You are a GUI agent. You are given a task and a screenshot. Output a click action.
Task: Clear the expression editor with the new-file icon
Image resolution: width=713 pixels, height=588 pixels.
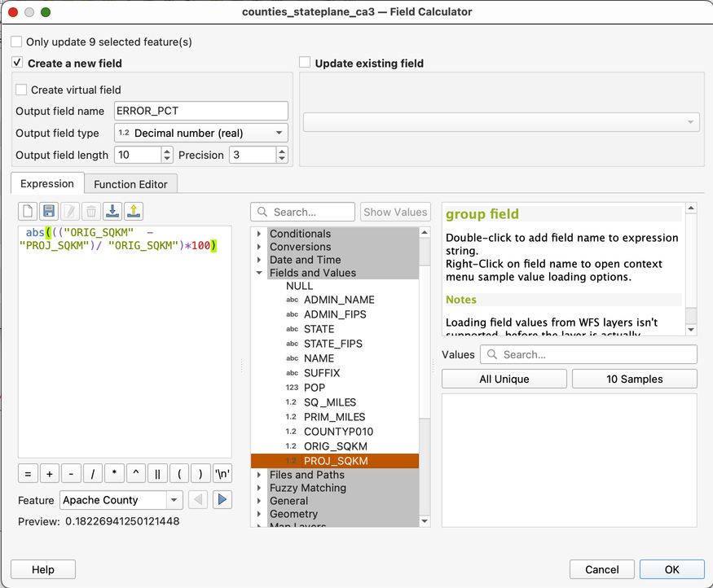[28, 212]
